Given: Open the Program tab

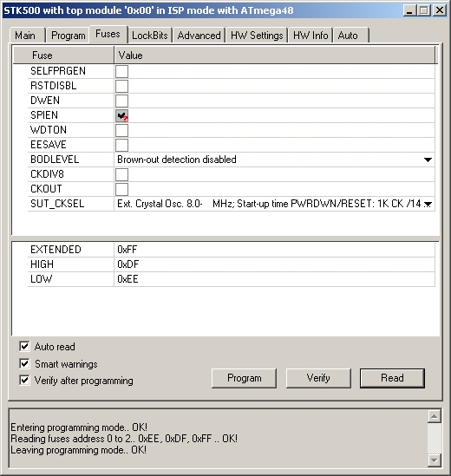Looking at the screenshot, I should (x=68, y=36).
